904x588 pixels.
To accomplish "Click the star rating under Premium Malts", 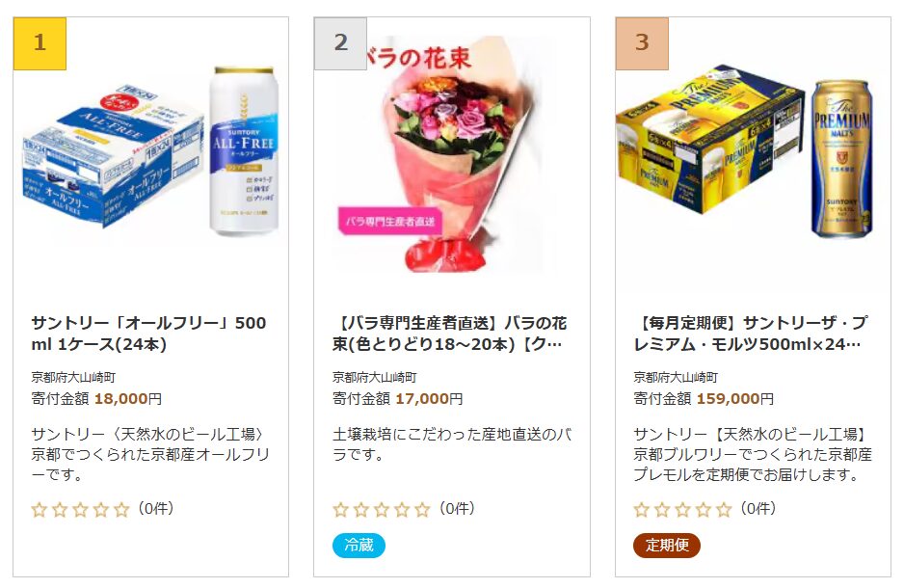I will point(682,510).
